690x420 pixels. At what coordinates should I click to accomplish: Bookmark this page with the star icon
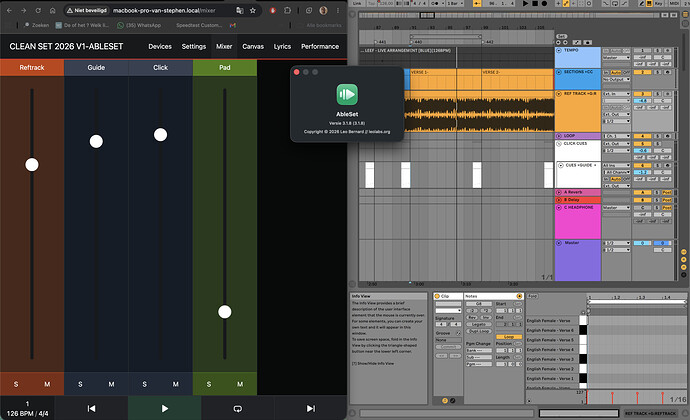tap(253, 10)
